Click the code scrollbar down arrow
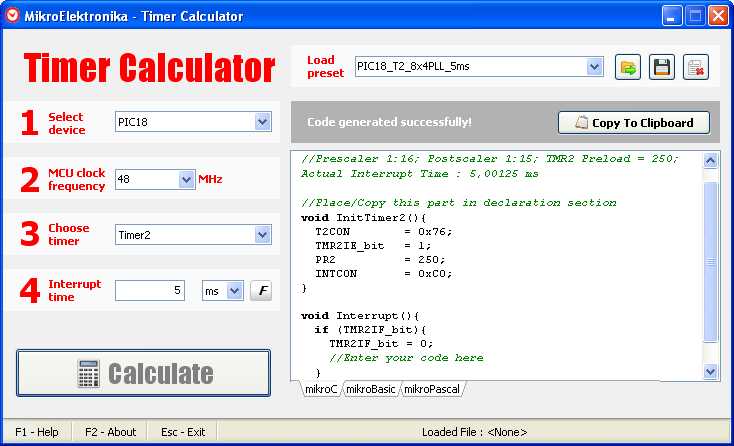Screen dimensions: 734x446 tap(711, 372)
